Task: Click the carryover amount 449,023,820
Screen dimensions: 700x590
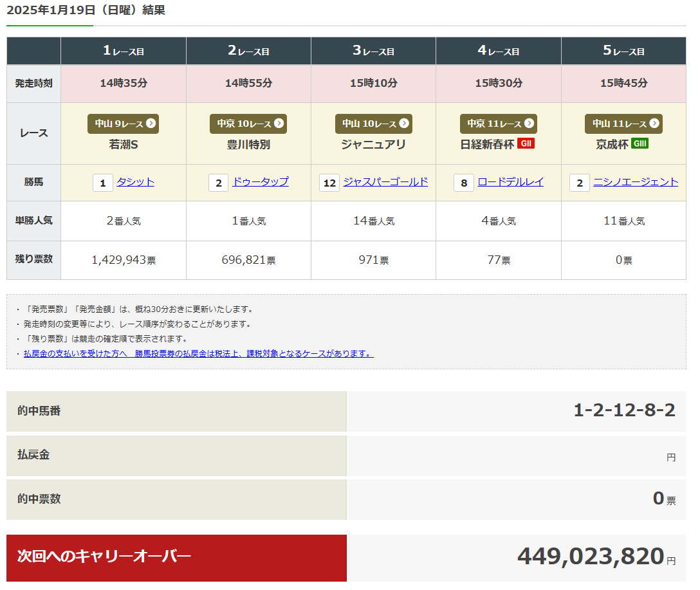Action: pos(590,556)
